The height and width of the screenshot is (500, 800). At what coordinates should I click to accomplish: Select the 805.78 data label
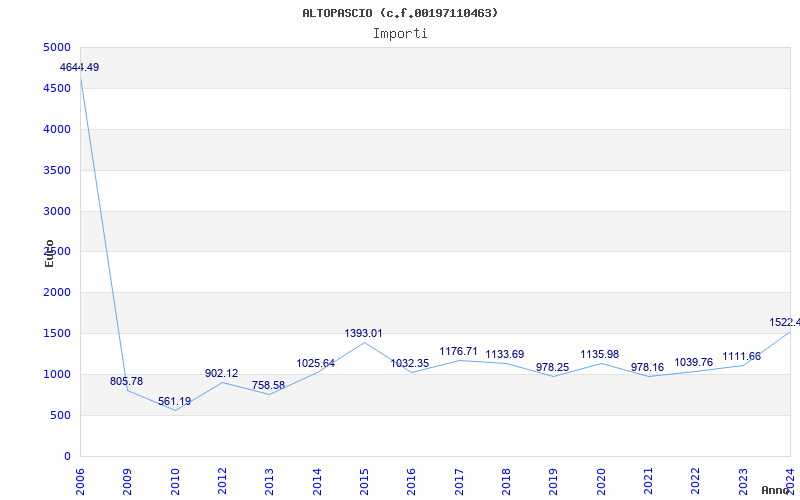[x=127, y=381]
